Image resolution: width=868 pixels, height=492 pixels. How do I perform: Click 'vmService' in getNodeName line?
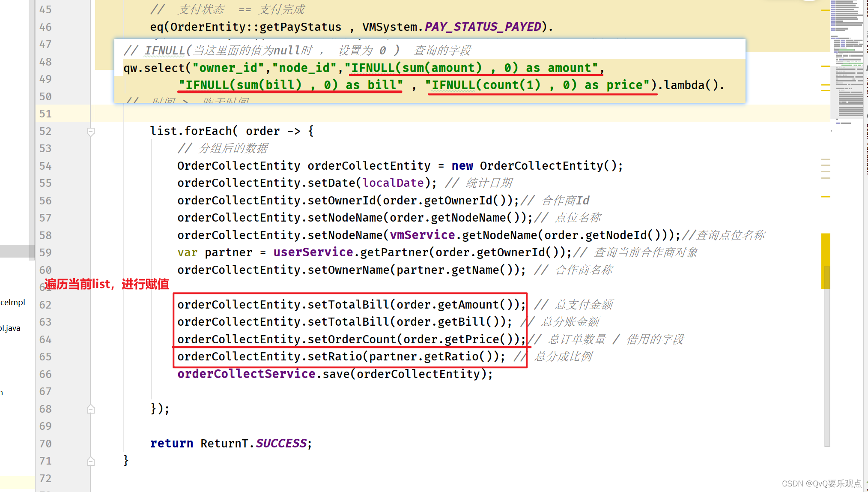click(422, 235)
